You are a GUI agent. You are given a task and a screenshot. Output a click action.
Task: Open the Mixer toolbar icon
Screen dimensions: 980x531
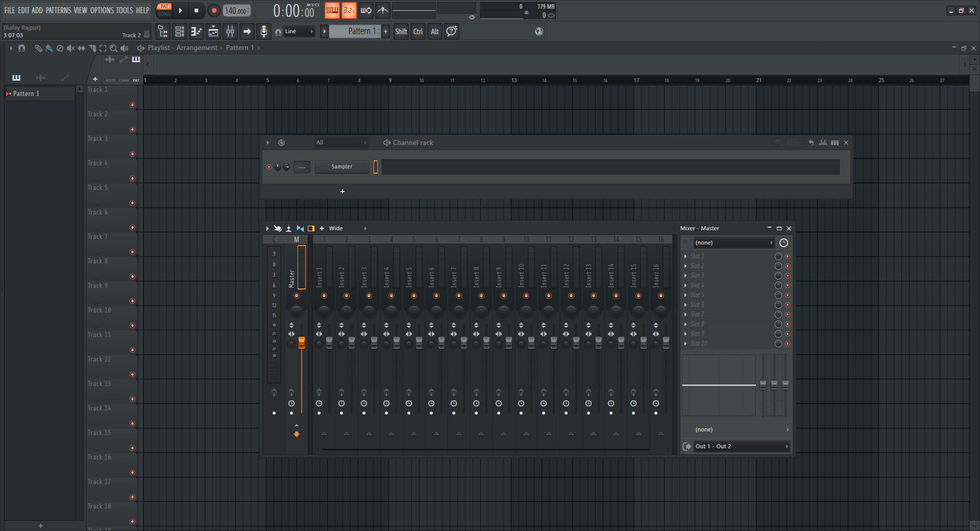pyautogui.click(x=230, y=31)
